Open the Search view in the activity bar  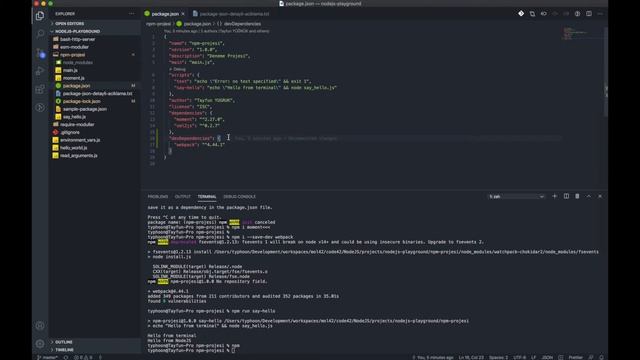(40, 33)
